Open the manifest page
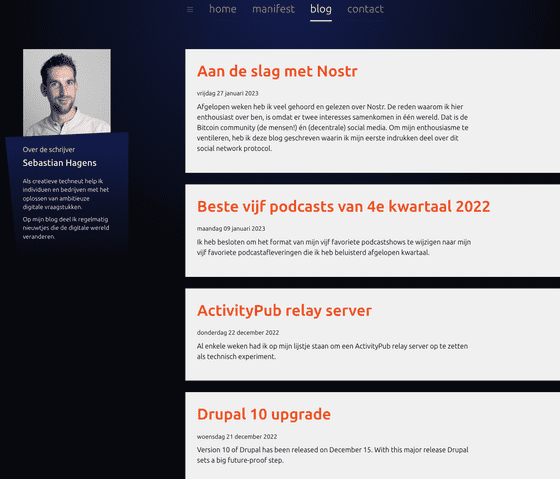This screenshot has width=560, height=479. (x=274, y=9)
